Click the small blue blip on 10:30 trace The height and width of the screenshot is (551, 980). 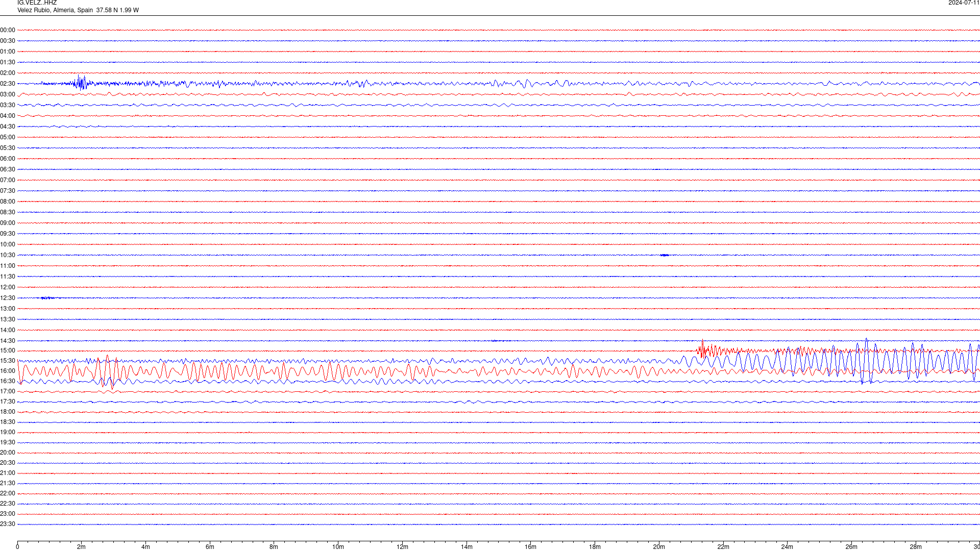[x=664, y=255]
